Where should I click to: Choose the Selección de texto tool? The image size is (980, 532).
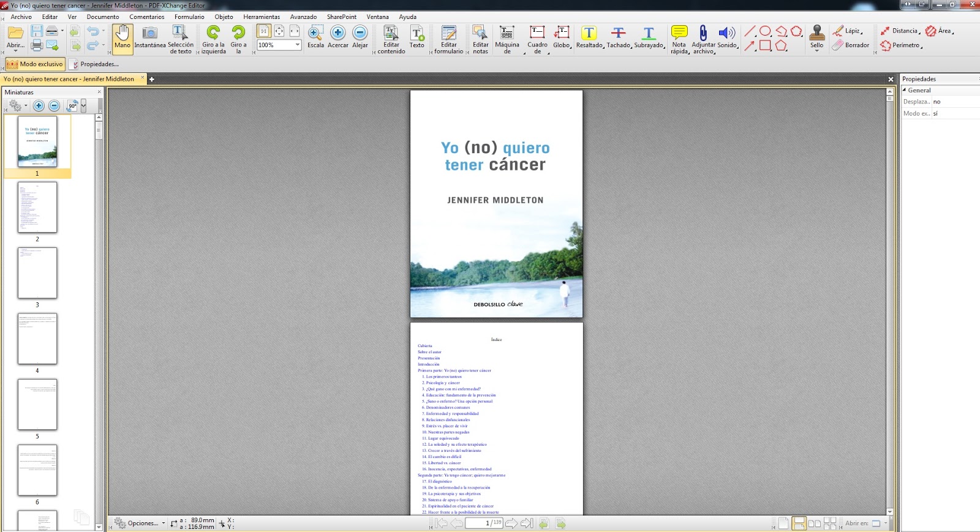181,39
